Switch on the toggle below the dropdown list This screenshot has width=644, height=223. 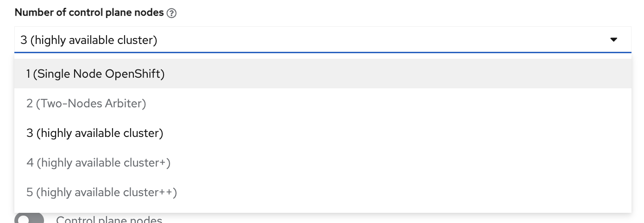(29, 218)
